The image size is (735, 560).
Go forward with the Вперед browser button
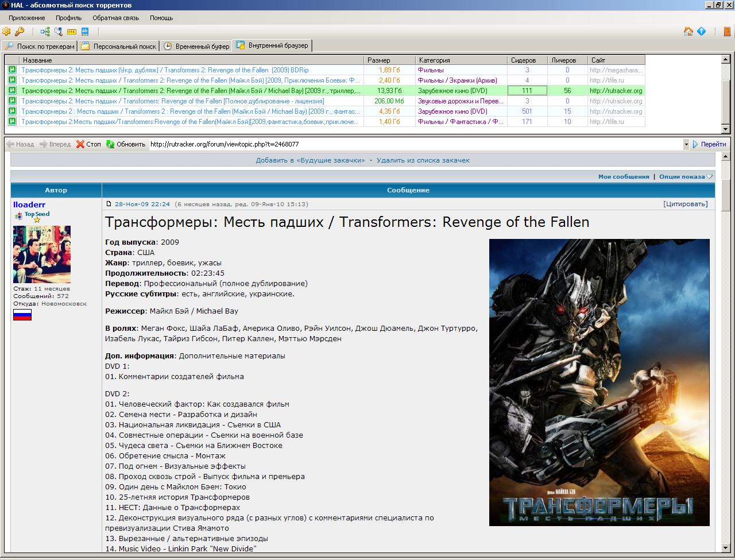pyautogui.click(x=55, y=144)
